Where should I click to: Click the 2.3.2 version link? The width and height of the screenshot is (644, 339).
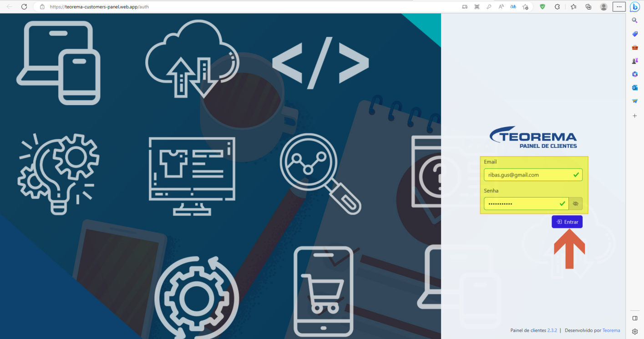pos(553,330)
